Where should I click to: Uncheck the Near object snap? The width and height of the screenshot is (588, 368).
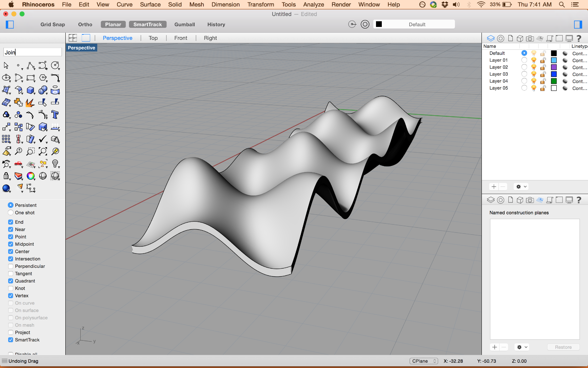[11, 229]
